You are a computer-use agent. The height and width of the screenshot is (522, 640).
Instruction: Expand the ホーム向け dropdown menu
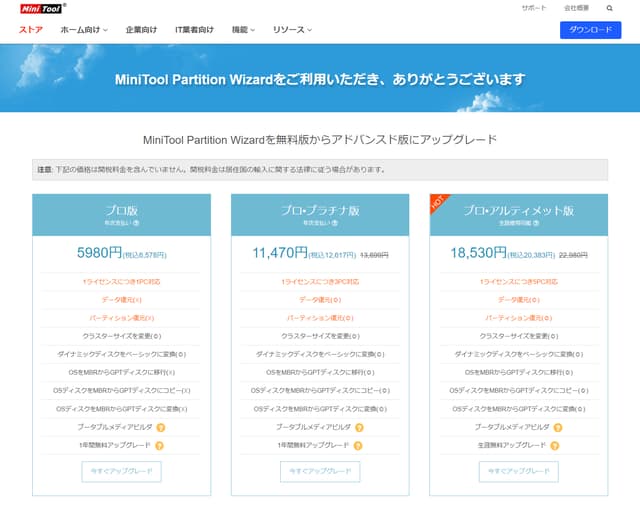pyautogui.click(x=84, y=30)
